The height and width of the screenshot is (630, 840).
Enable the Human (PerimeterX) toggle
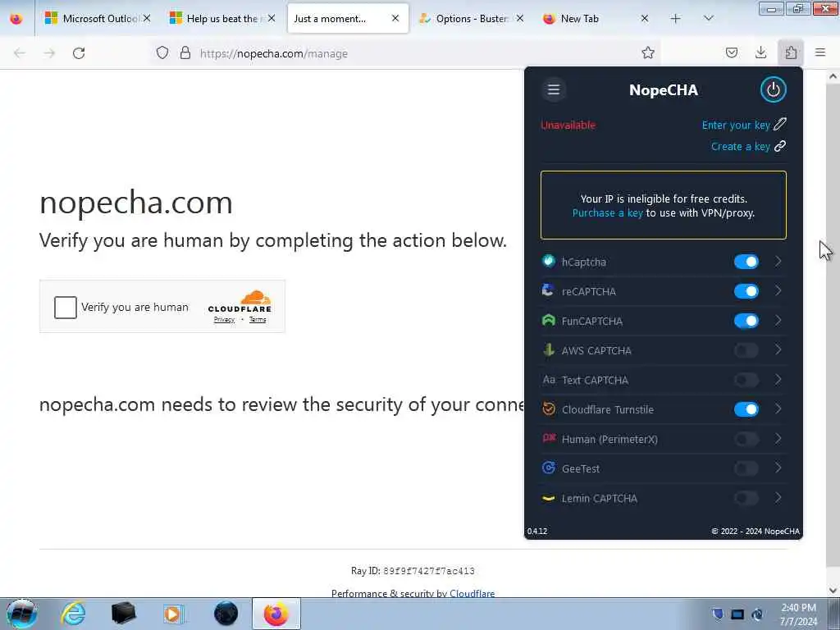click(746, 439)
